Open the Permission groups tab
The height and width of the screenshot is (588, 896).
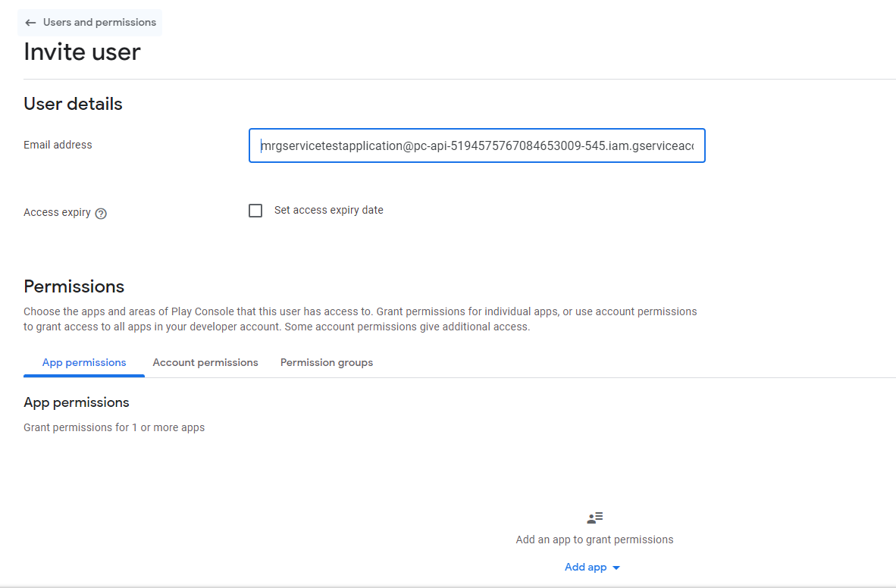[327, 362]
